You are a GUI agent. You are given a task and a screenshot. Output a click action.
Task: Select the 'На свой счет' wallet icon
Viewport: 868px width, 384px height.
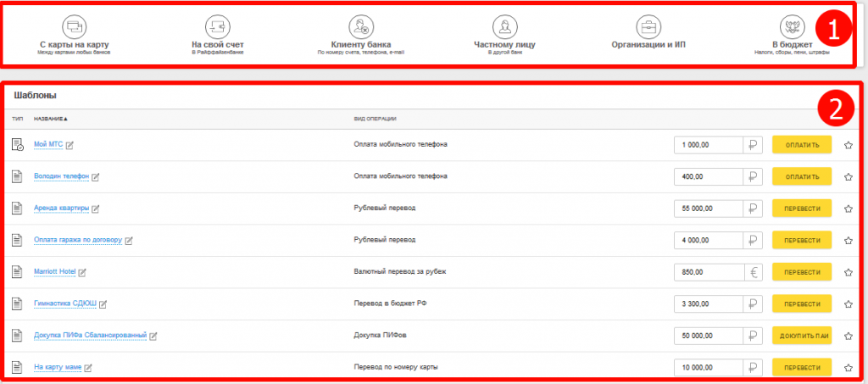coord(218,25)
